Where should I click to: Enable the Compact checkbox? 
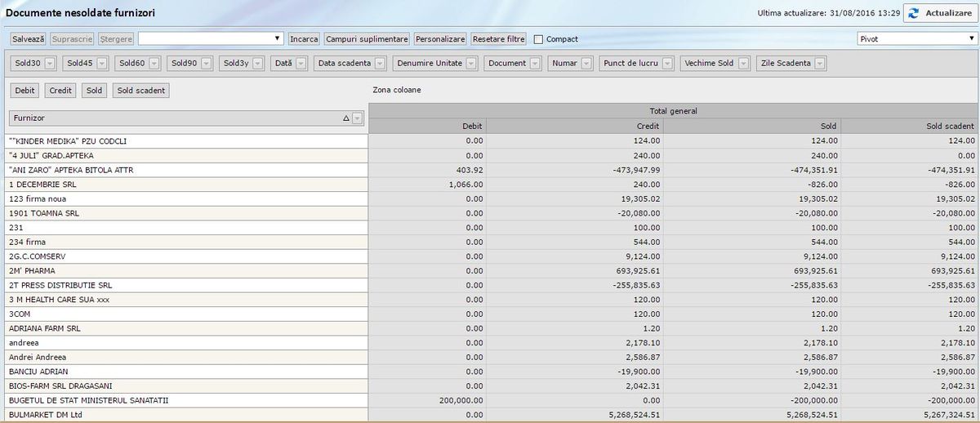(x=538, y=39)
